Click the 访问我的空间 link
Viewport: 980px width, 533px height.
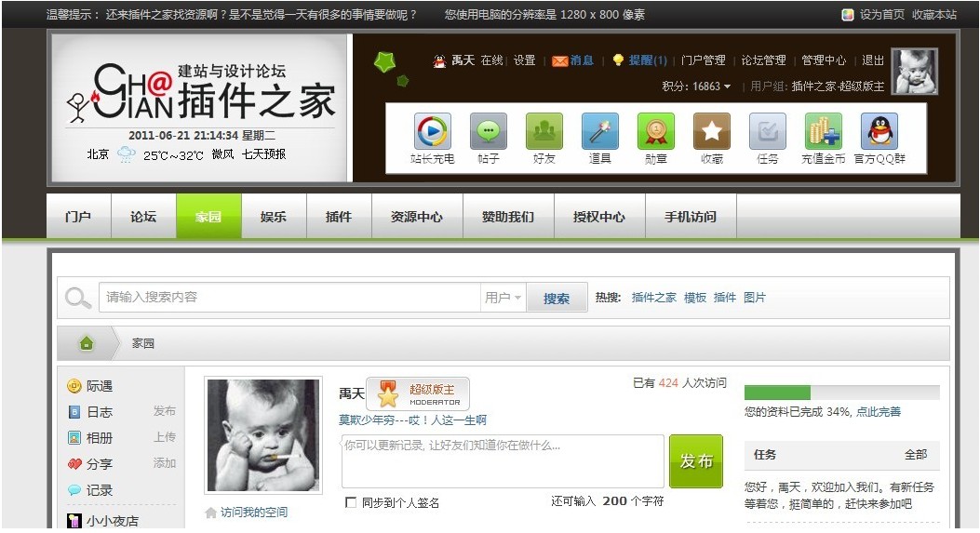(x=254, y=513)
